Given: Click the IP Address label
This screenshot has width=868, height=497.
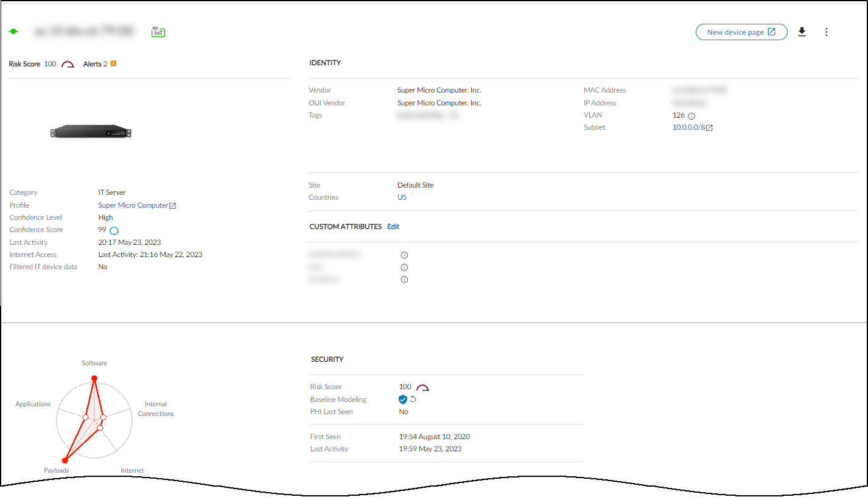Looking at the screenshot, I should [600, 103].
